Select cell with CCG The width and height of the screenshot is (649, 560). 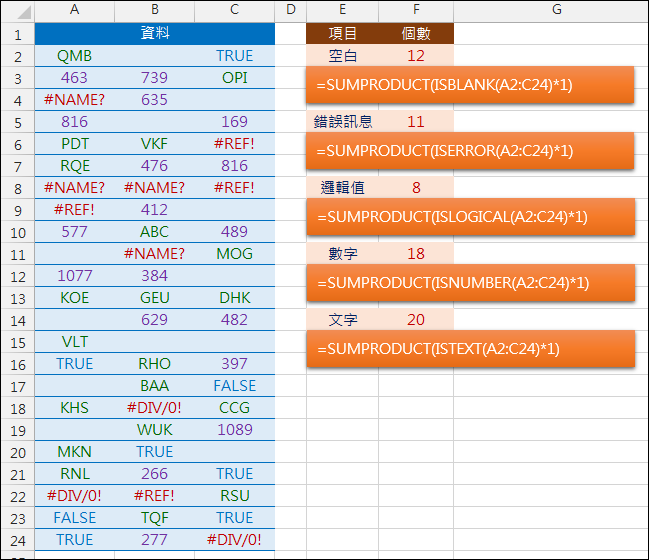[235, 408]
